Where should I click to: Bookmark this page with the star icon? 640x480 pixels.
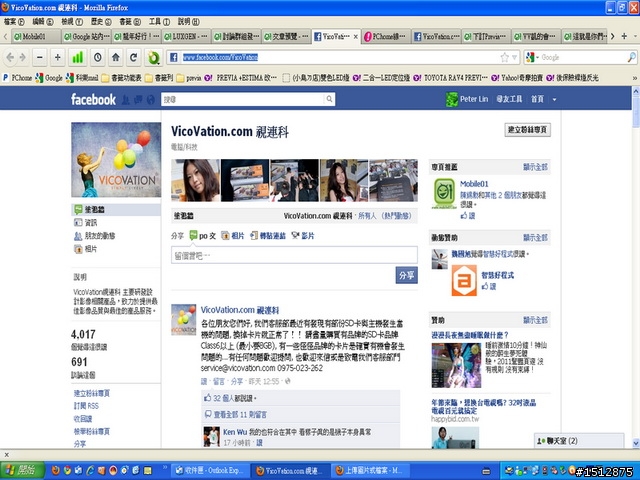(x=504, y=58)
